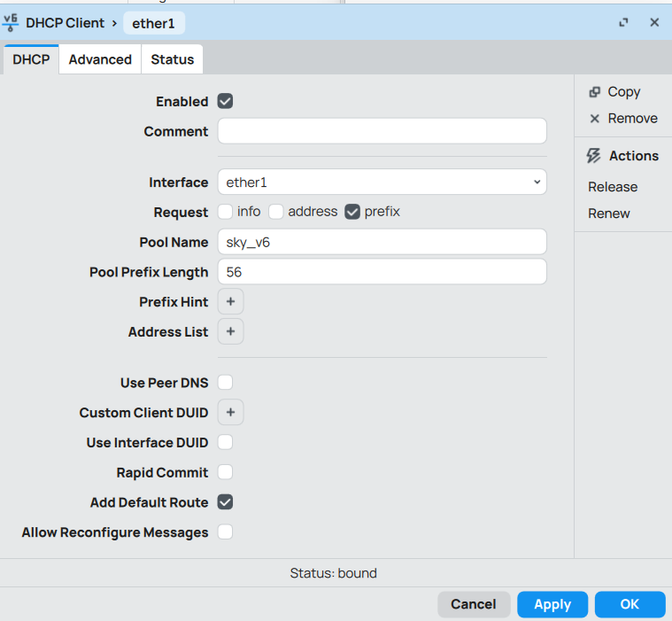Click the ether1 breadcrumb item

tap(153, 23)
